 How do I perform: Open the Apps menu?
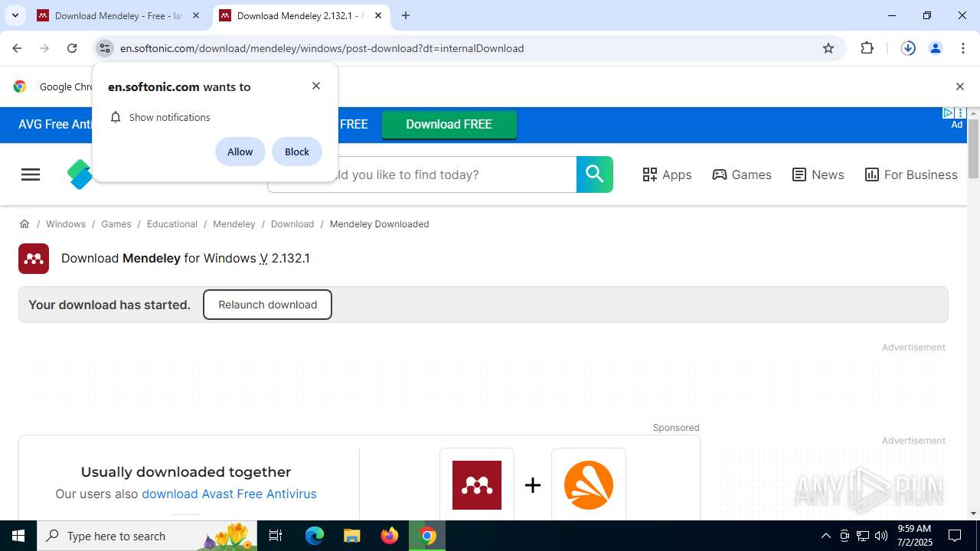[x=667, y=174]
